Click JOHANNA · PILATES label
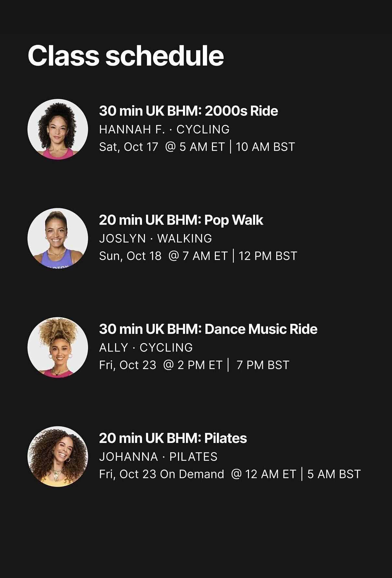This screenshot has width=392, height=578. tap(158, 456)
